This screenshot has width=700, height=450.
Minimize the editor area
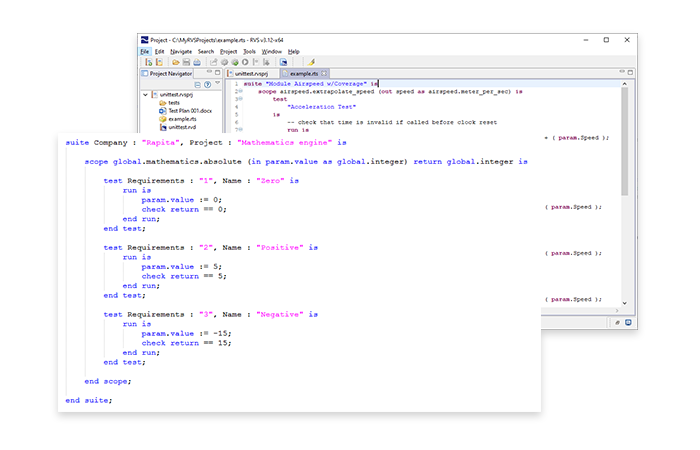tap(622, 72)
